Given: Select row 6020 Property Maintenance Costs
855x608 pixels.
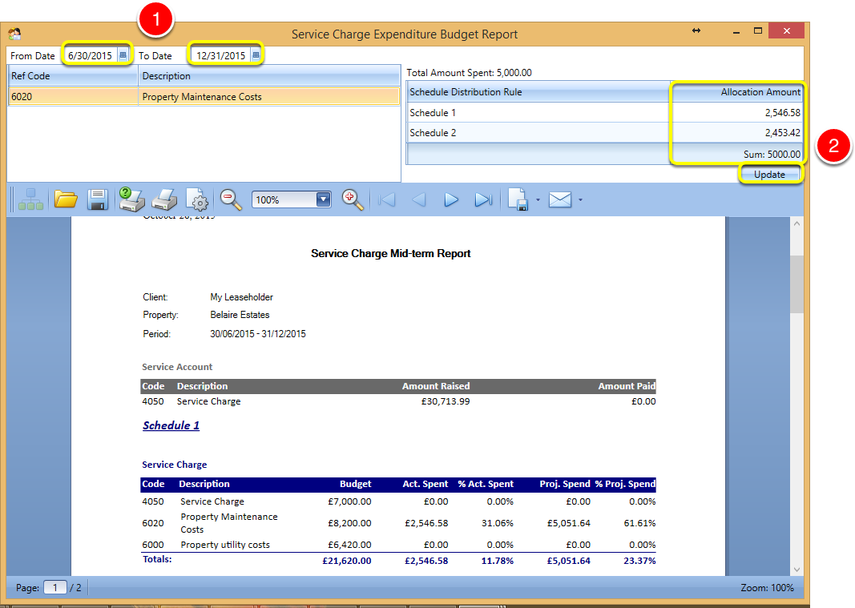Looking at the screenshot, I should tap(204, 97).
